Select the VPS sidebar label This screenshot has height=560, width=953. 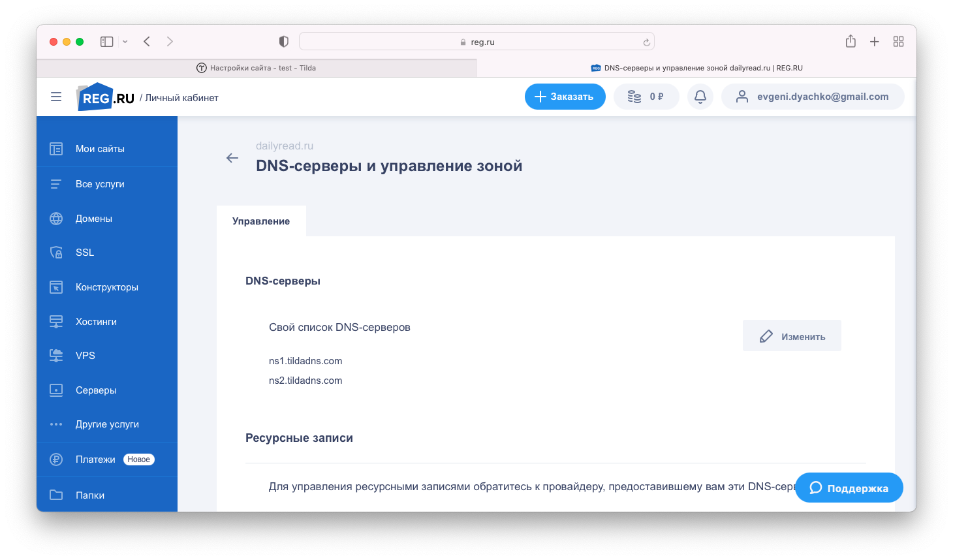(86, 356)
